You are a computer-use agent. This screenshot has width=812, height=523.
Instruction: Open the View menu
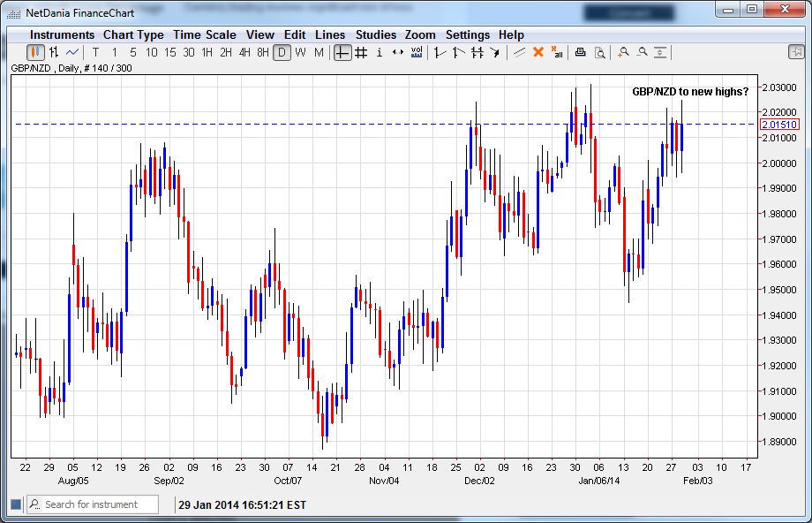260,34
